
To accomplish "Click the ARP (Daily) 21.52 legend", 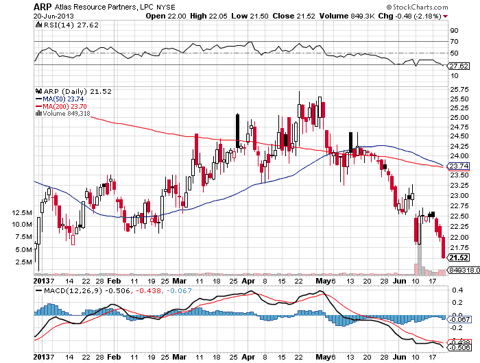I will [77, 91].
